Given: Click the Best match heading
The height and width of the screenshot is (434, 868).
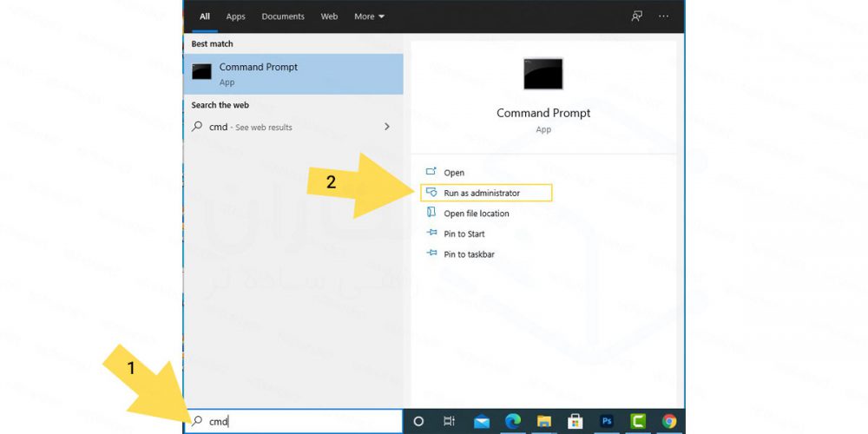Looking at the screenshot, I should click(212, 43).
